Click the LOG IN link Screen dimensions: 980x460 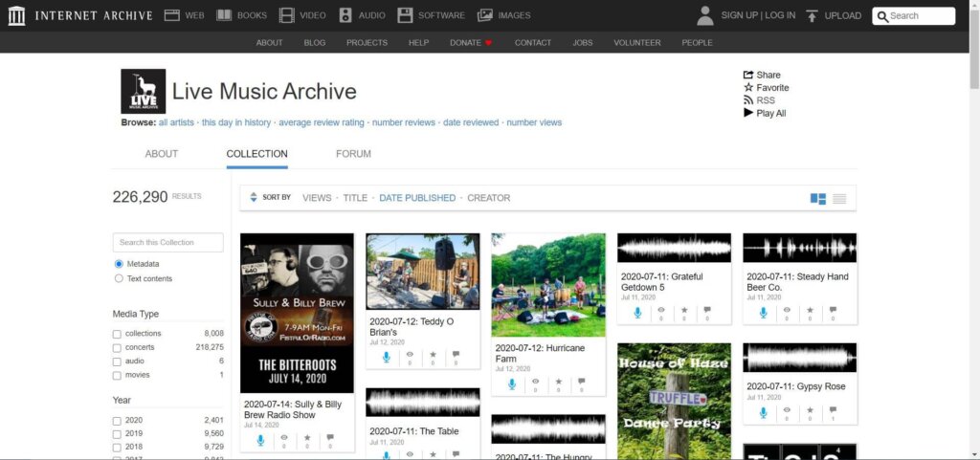780,15
